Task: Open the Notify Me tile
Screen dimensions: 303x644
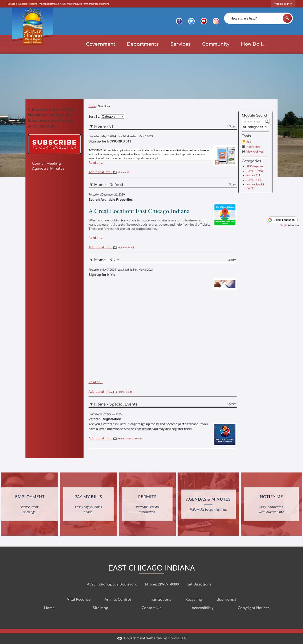Action: pyautogui.click(x=271, y=504)
